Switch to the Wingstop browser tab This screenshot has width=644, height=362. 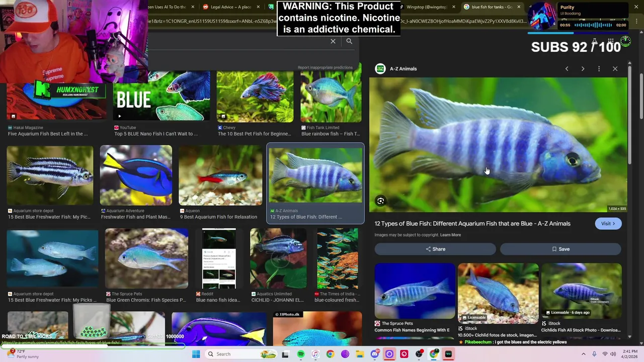(x=427, y=7)
